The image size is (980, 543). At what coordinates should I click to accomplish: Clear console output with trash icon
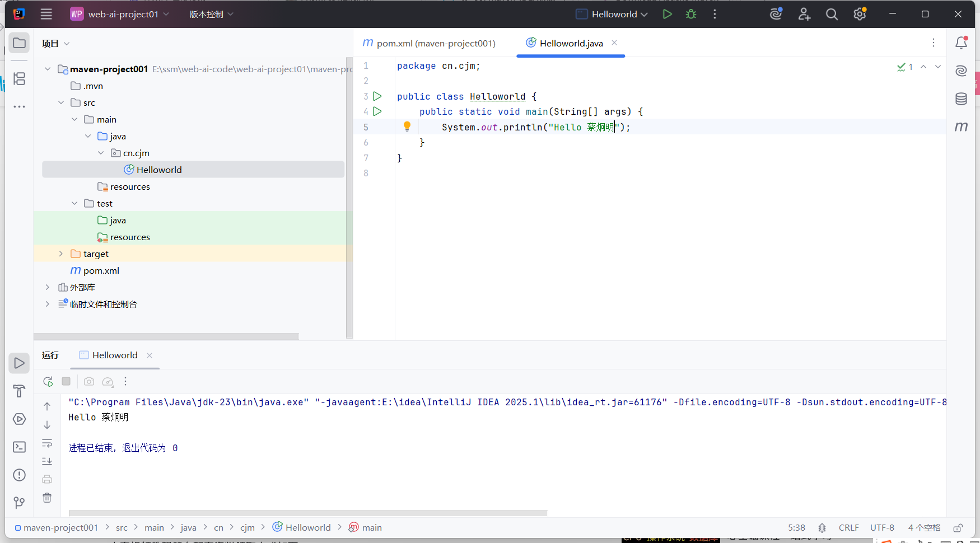[x=47, y=498]
